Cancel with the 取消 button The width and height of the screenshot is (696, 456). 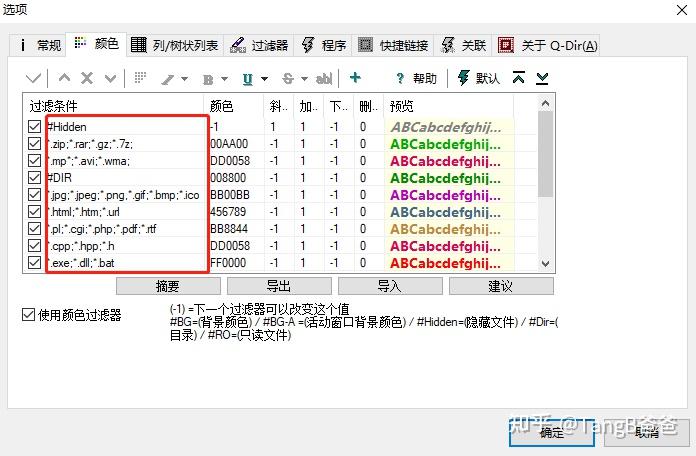click(x=647, y=432)
